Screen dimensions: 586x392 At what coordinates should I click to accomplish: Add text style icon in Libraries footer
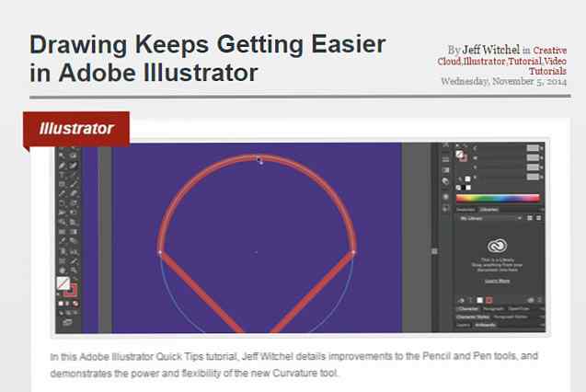click(x=470, y=301)
